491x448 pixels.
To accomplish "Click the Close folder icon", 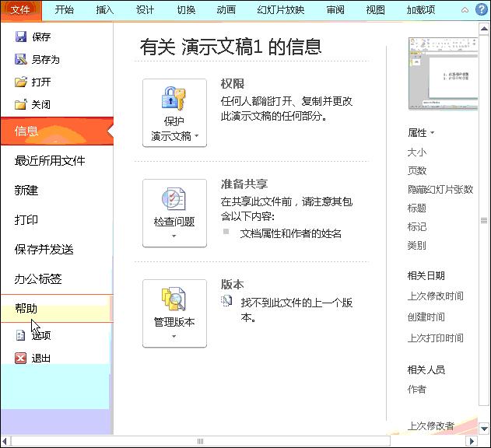I will pos(21,104).
